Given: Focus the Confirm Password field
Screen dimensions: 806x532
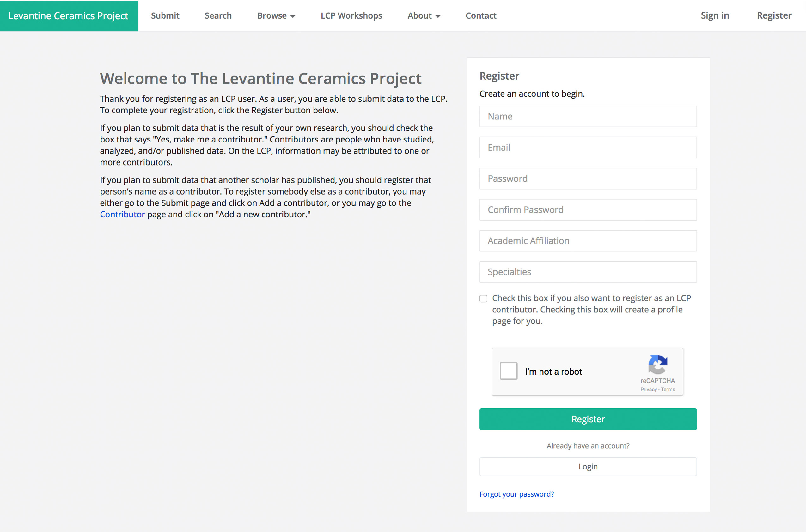Looking at the screenshot, I should (x=588, y=210).
